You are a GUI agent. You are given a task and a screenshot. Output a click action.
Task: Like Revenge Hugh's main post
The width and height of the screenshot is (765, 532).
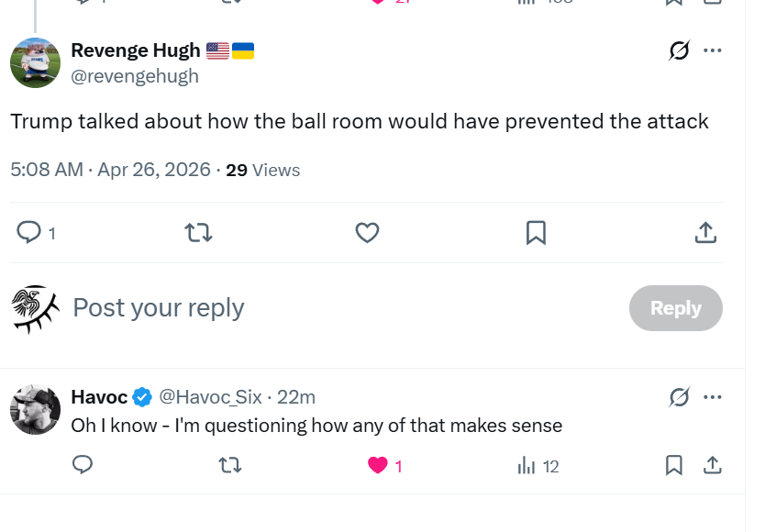pyautogui.click(x=368, y=232)
